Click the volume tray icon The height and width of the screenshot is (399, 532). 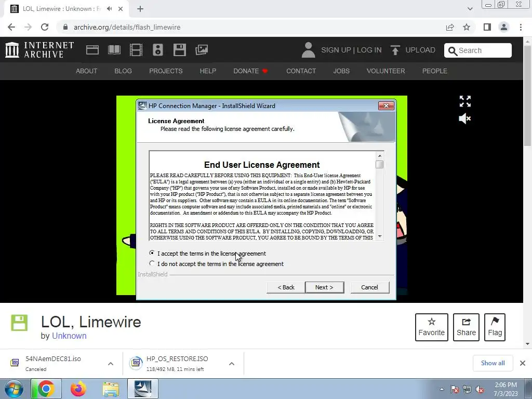[480, 390]
